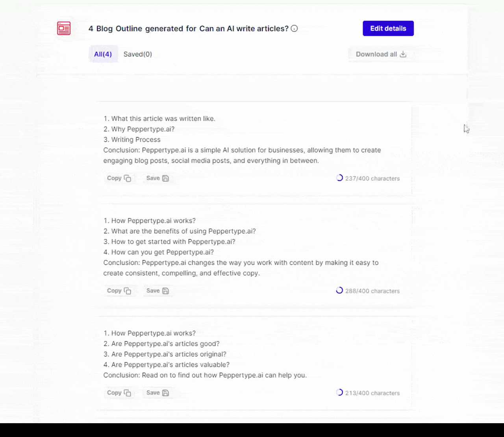The image size is (504, 437).
Task: Save the first outline with 237 characters
Action: 157,178
